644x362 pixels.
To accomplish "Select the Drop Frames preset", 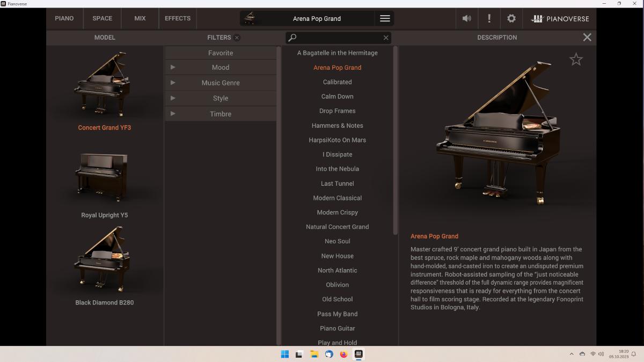I will pos(338,111).
